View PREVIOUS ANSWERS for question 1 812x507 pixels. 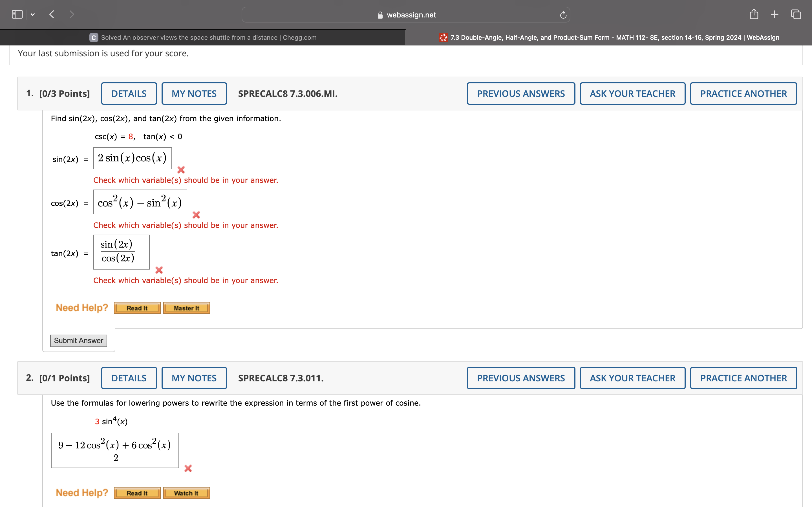pos(521,94)
